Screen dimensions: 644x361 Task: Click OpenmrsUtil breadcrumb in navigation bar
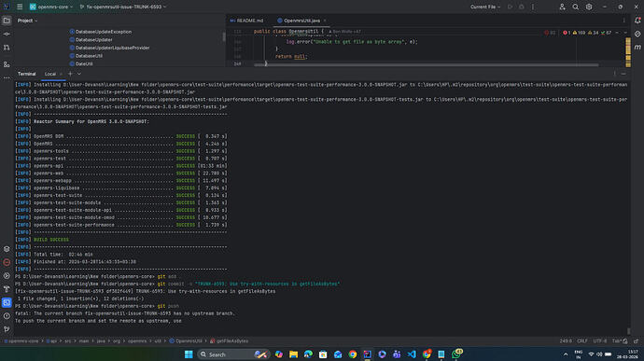186,340
